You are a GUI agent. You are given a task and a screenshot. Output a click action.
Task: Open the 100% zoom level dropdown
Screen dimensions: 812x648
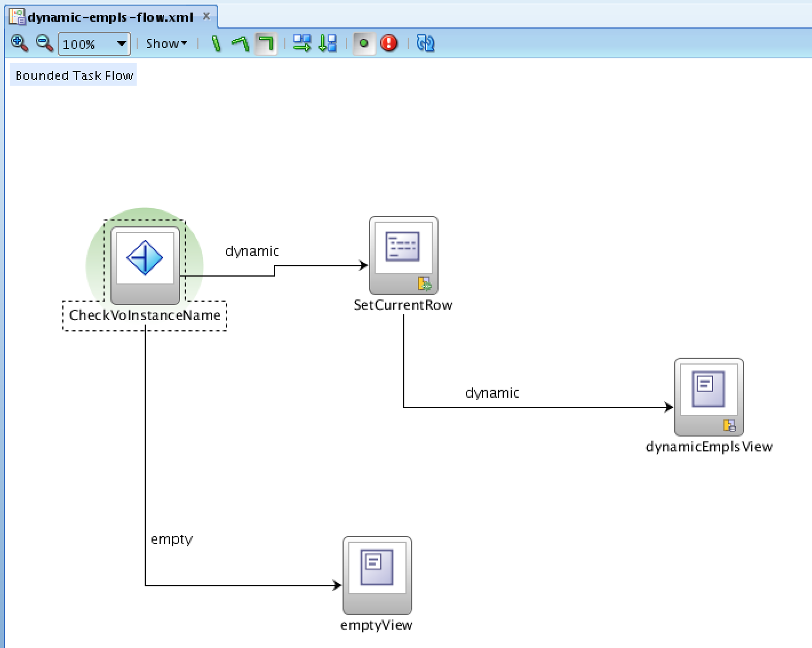click(x=94, y=44)
